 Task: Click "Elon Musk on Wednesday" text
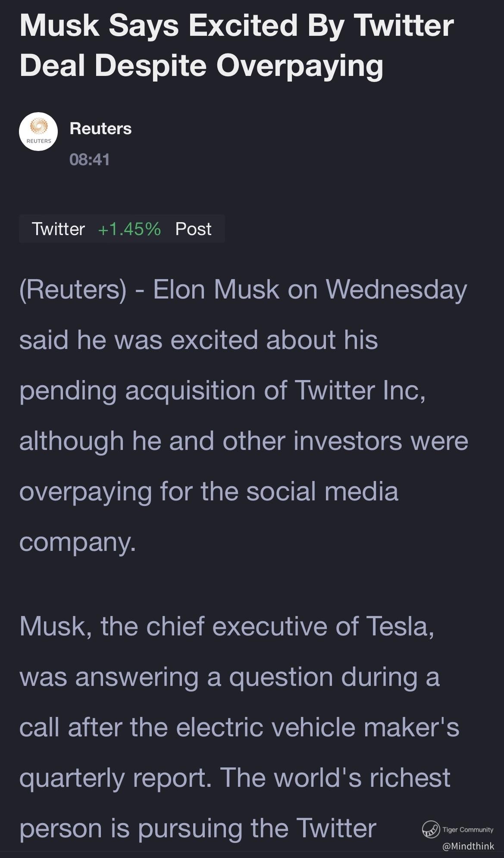(310, 289)
